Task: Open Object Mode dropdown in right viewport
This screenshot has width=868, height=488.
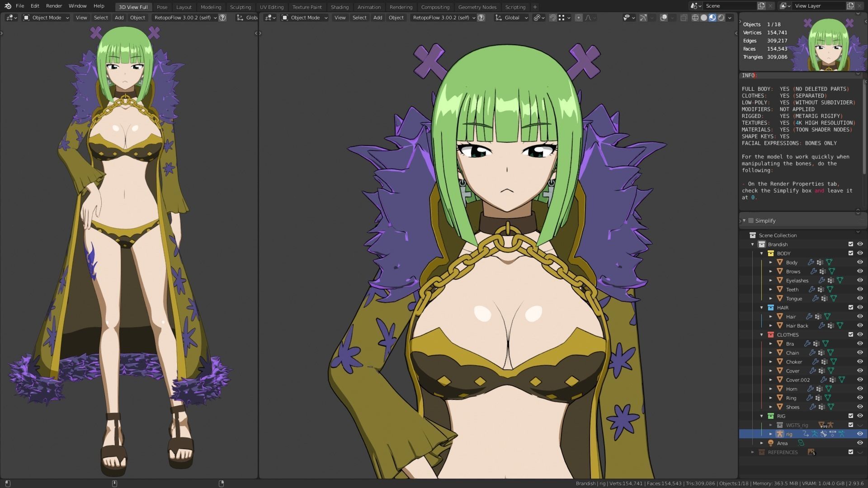Action: (x=305, y=18)
